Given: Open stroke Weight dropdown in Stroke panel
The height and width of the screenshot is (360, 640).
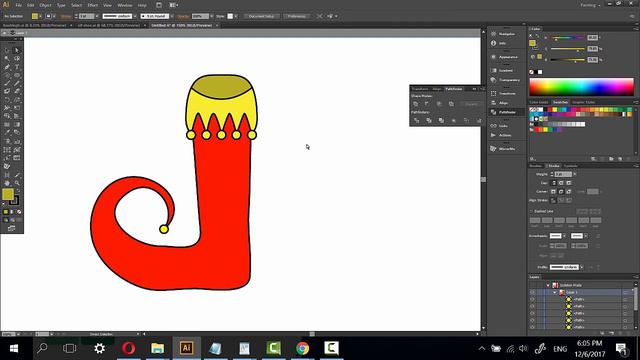Looking at the screenshot, I should [x=575, y=174].
